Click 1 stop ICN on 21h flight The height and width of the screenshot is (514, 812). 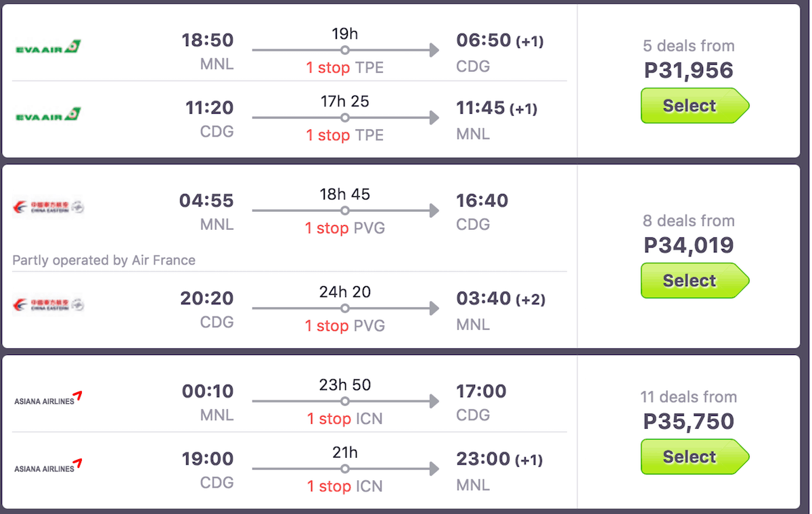(x=344, y=486)
